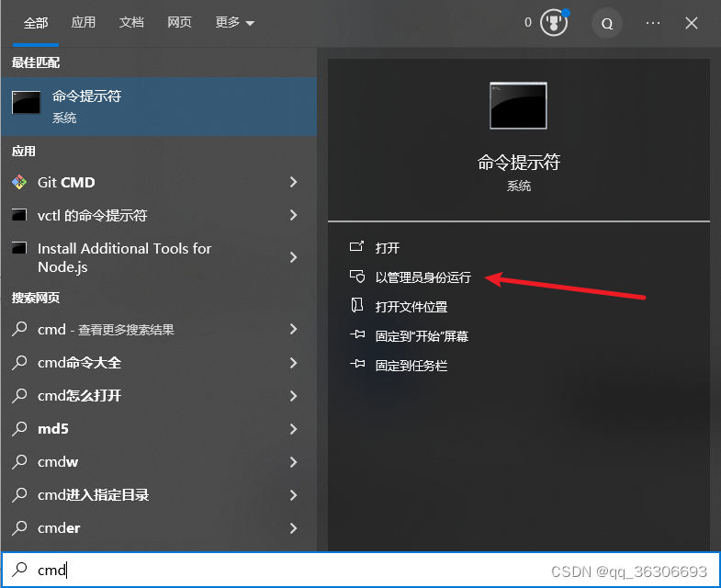Screen dimensions: 721x588
Task: Expand the cmd - 查看更多搜索结果 chevron
Action: click(x=293, y=329)
